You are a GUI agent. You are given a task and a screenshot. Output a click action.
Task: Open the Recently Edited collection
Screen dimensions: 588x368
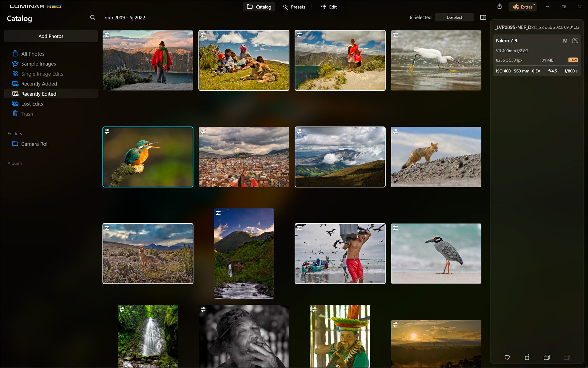point(51,94)
